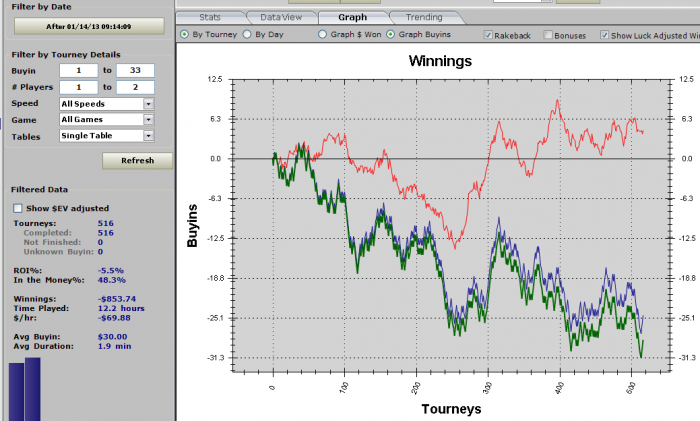The width and height of the screenshot is (700, 421).
Task: Click the Refresh button
Action: tap(137, 161)
